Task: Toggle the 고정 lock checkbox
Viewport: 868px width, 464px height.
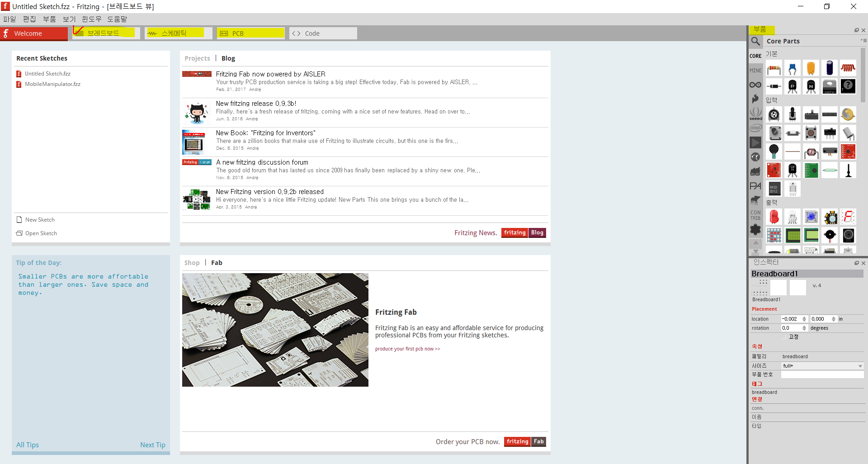Action: point(784,337)
